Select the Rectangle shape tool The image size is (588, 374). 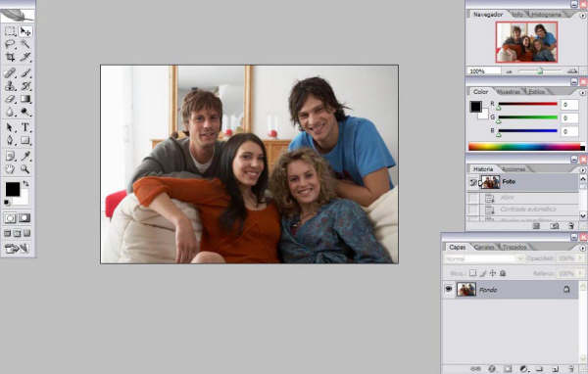pos(25,141)
